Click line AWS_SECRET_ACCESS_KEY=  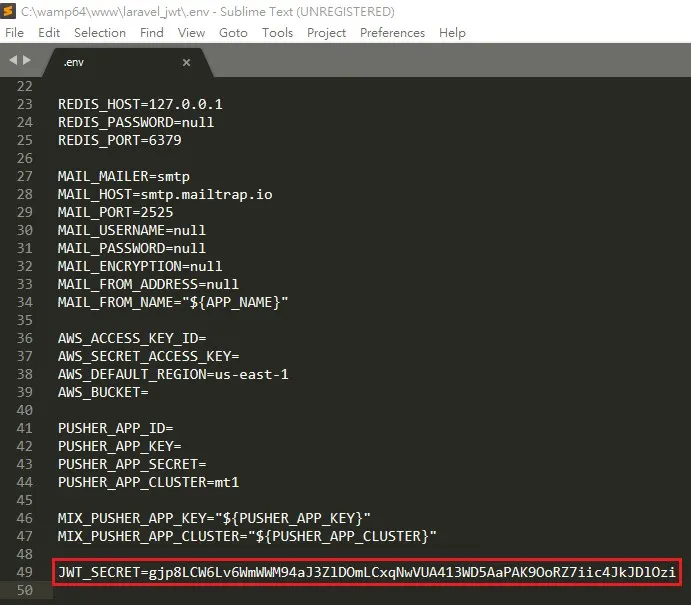(x=149, y=356)
